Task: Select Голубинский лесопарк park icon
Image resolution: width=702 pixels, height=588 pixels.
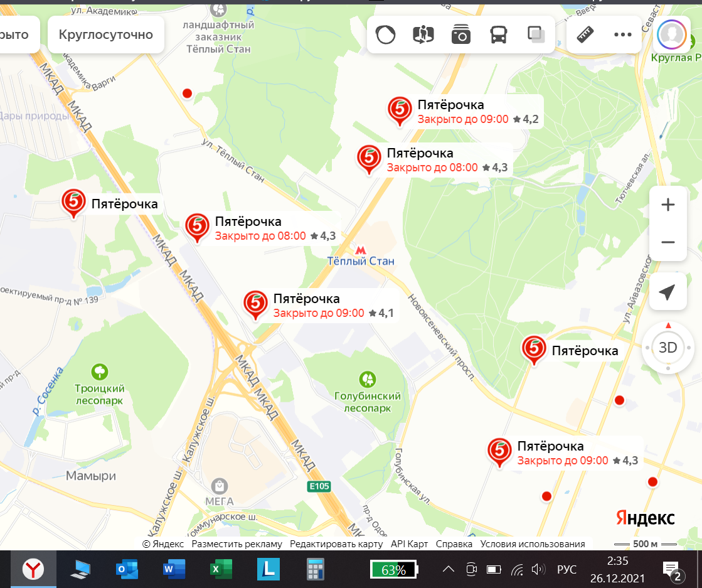Action: click(368, 379)
